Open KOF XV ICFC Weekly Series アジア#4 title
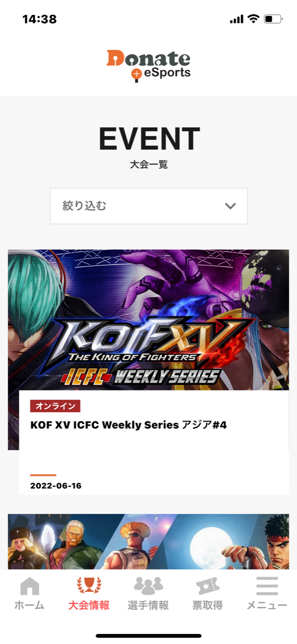Viewport: 297px width, 644px height. pyautogui.click(x=129, y=425)
